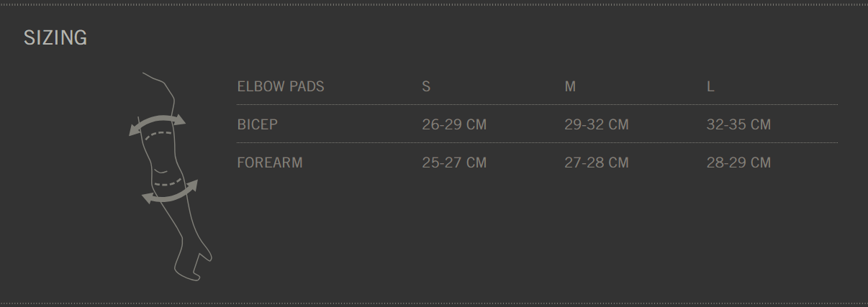Click the FOREARM row label
Screen dimensions: 868x307
click(x=270, y=162)
